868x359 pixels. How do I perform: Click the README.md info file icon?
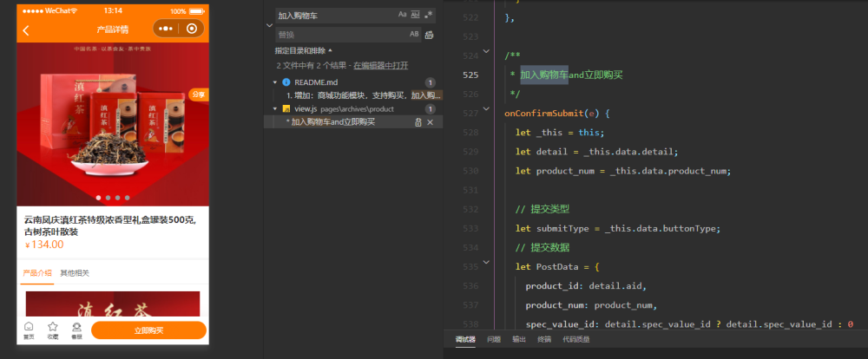tap(286, 82)
